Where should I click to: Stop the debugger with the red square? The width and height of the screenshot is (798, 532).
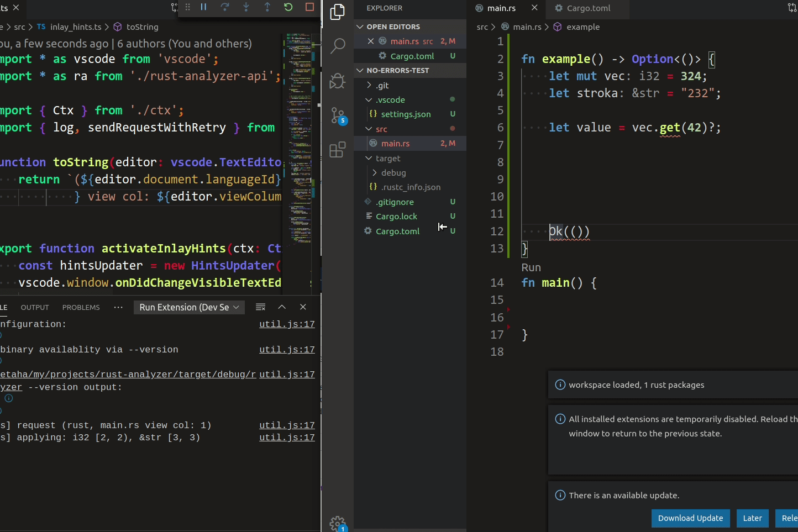point(309,8)
